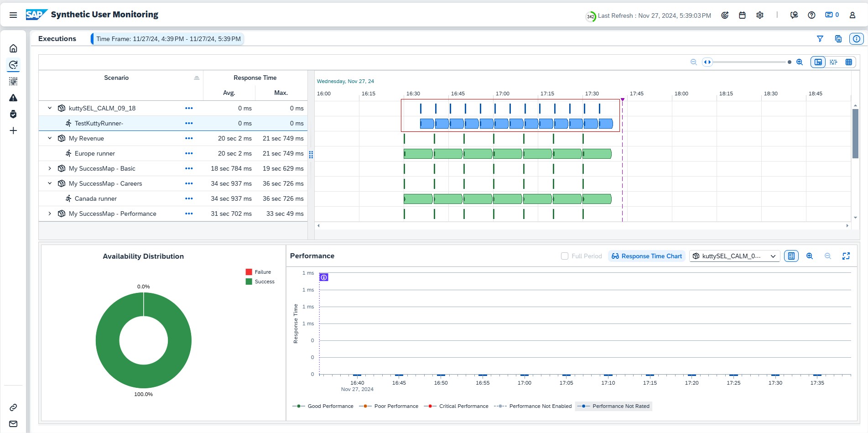The height and width of the screenshot is (433, 868).
Task: Click the Home icon in left sidebar
Action: (x=13, y=48)
